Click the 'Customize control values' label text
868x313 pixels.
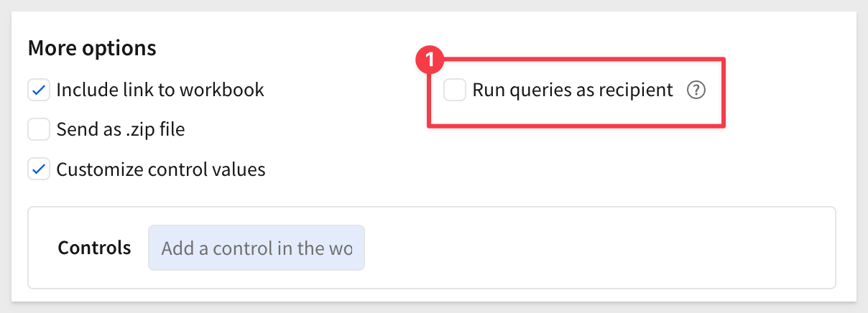pyautogui.click(x=161, y=169)
